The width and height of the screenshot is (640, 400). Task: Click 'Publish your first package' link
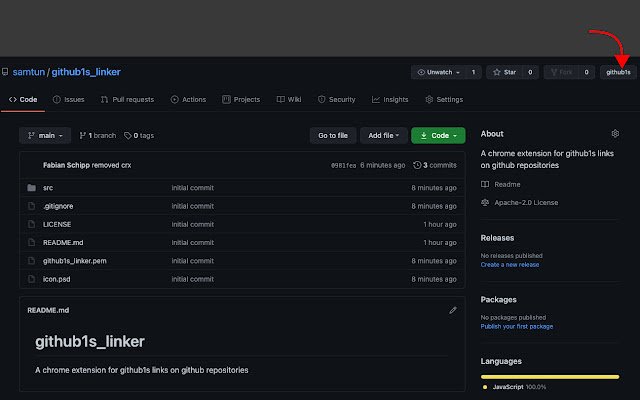[517, 327]
